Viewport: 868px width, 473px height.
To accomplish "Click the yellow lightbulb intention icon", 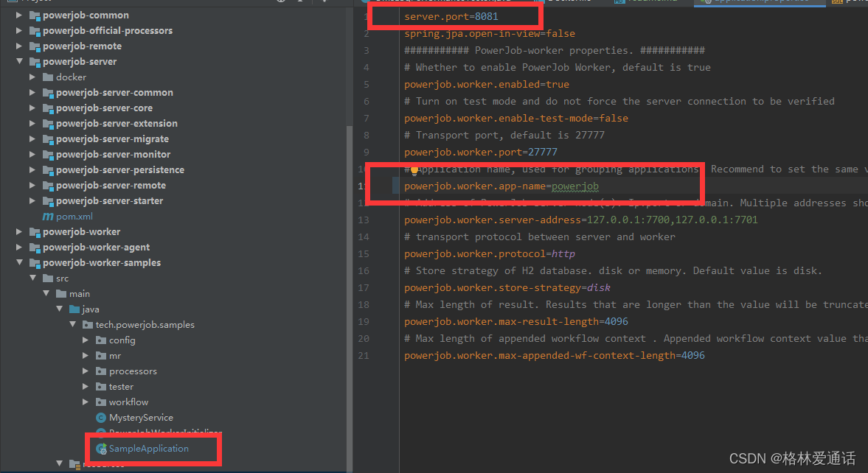I will (414, 171).
